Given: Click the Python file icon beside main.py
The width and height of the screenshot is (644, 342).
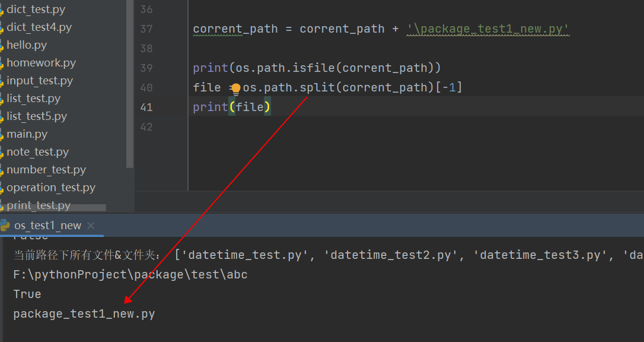Looking at the screenshot, I should (2, 134).
